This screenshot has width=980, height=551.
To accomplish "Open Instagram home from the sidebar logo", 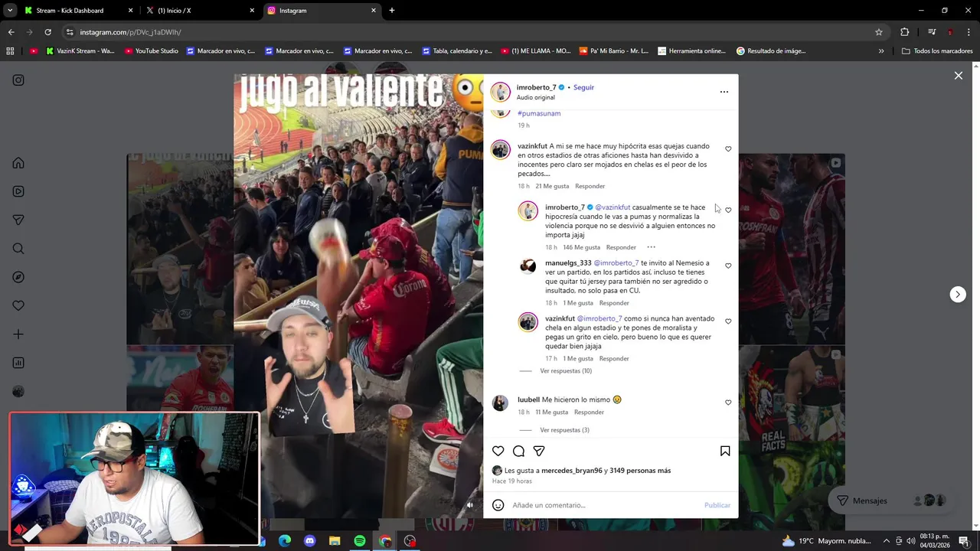I will pos(18,80).
